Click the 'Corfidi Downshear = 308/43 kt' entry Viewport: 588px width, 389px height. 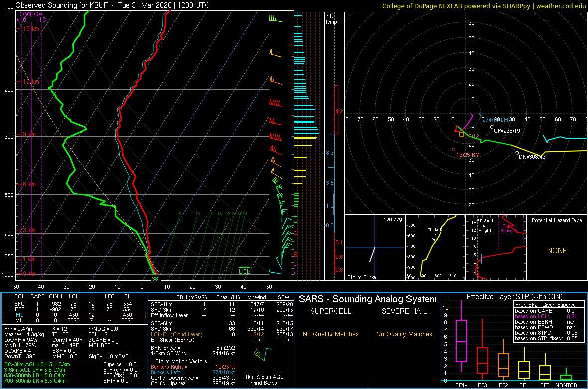(193, 378)
